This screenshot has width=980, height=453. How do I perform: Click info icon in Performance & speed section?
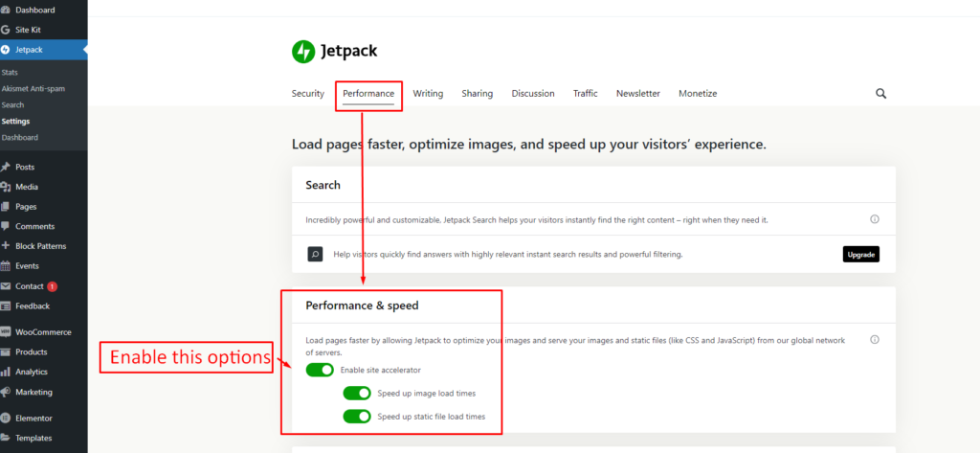coord(875,340)
